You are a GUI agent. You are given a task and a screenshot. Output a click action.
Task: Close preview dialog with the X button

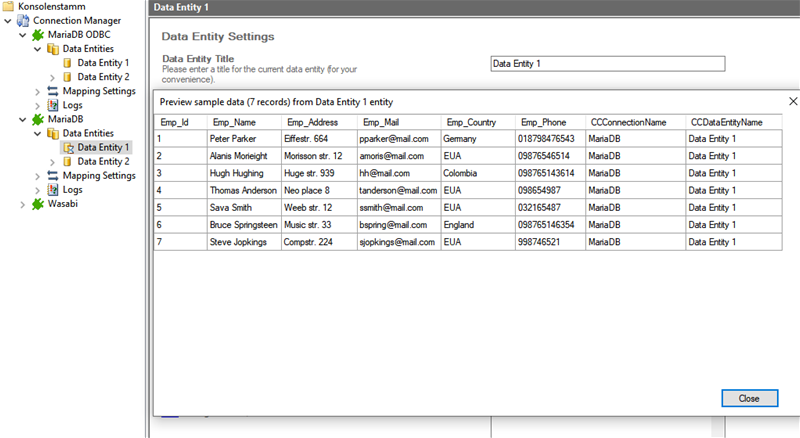[792, 101]
